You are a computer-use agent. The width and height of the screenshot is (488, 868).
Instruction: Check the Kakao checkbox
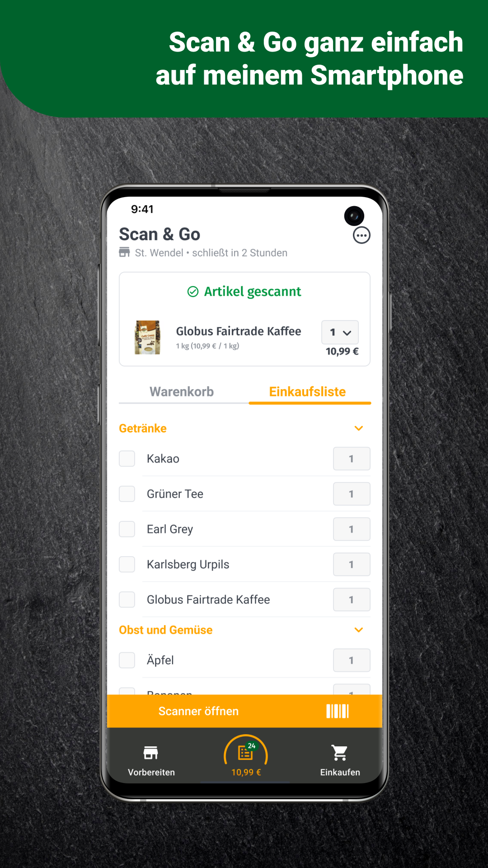pyautogui.click(x=127, y=458)
